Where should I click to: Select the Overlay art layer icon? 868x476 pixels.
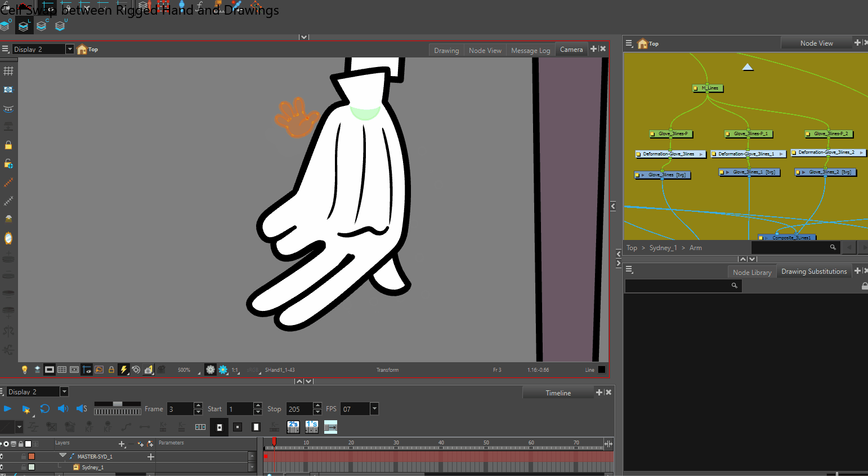[5, 25]
